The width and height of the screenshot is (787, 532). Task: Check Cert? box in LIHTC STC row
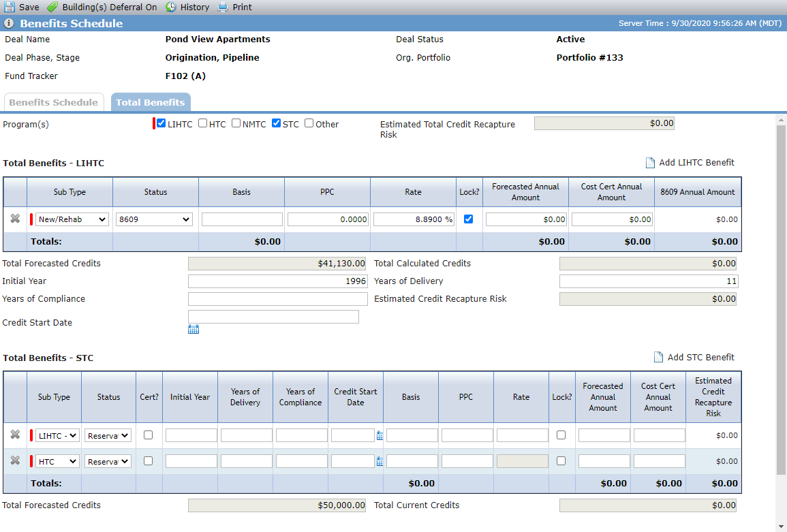point(148,435)
